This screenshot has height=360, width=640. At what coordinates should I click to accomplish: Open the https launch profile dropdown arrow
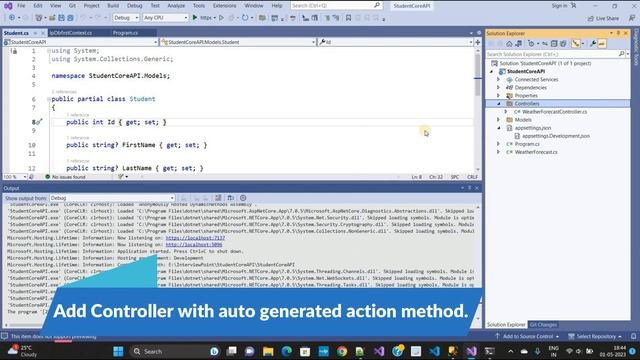point(215,18)
